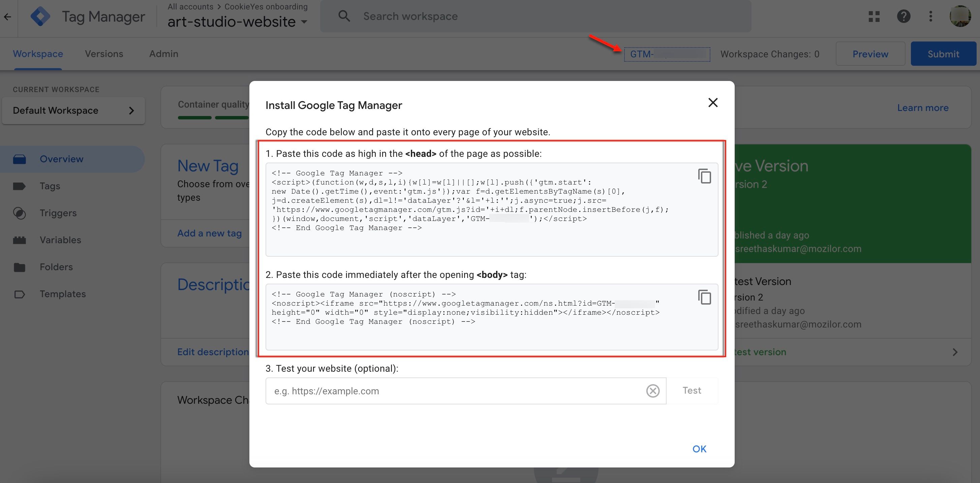The width and height of the screenshot is (980, 483).
Task: Click the Tags sidebar icon
Action: point(20,186)
